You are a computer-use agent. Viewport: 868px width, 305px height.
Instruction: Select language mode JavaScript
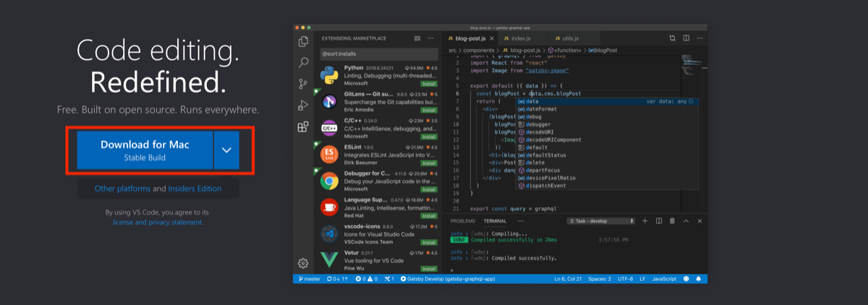point(665,278)
